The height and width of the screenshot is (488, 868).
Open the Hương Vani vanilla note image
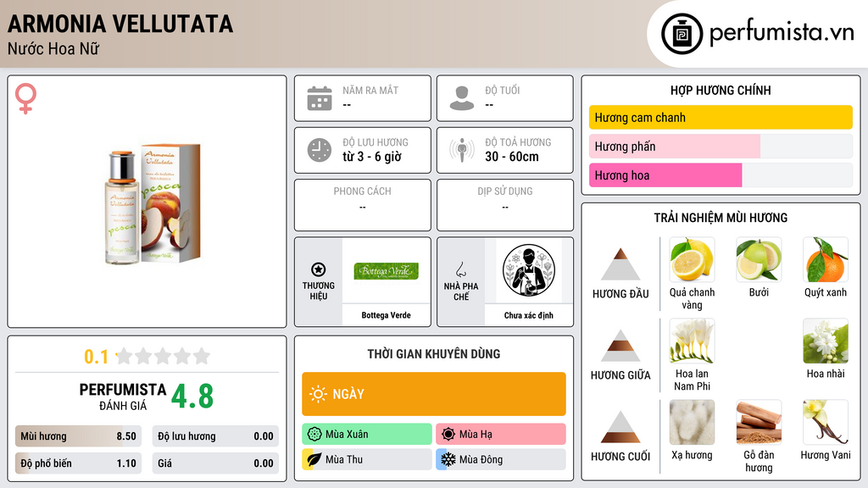click(x=826, y=423)
